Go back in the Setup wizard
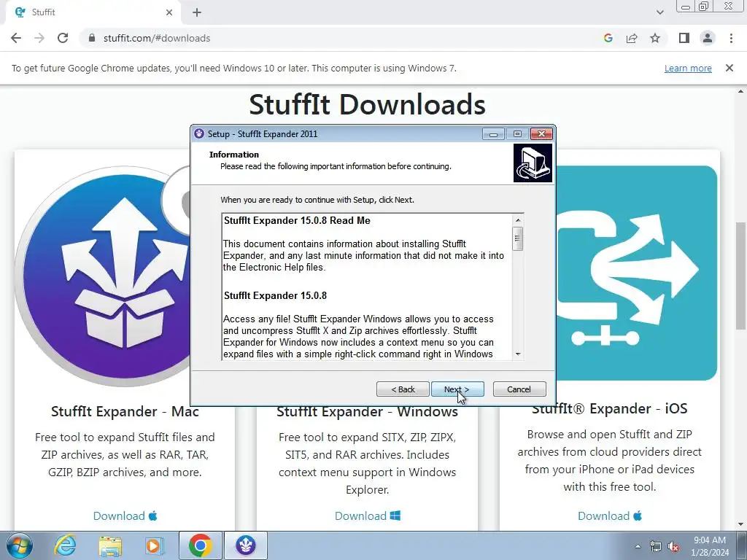747x560 pixels. pos(403,389)
